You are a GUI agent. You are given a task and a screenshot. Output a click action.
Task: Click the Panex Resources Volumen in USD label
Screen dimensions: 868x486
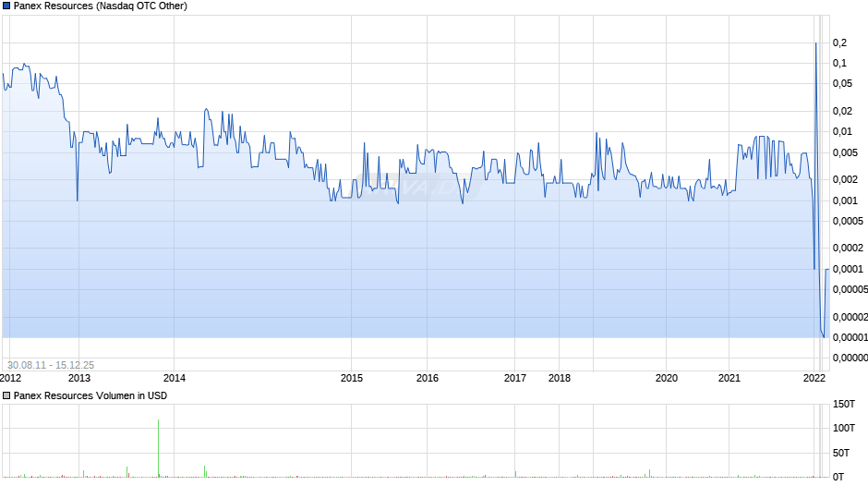(90, 395)
